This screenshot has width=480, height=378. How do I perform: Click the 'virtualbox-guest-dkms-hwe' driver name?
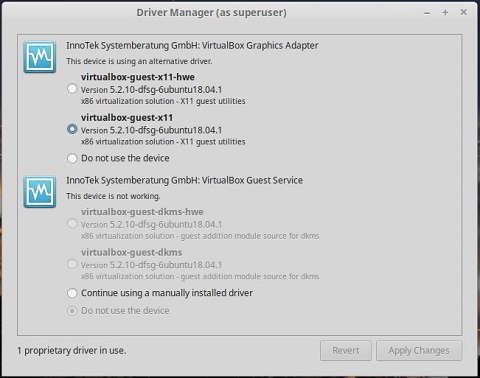[x=142, y=212]
